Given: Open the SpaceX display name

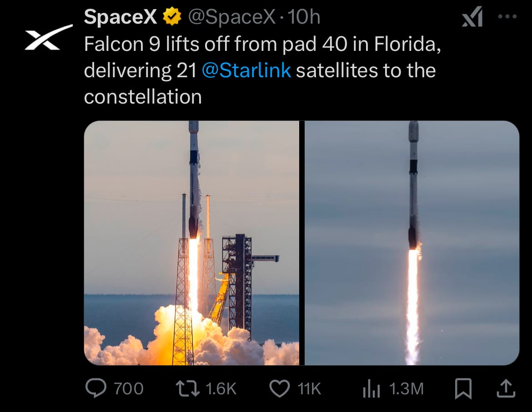Looking at the screenshot, I should point(120,17).
